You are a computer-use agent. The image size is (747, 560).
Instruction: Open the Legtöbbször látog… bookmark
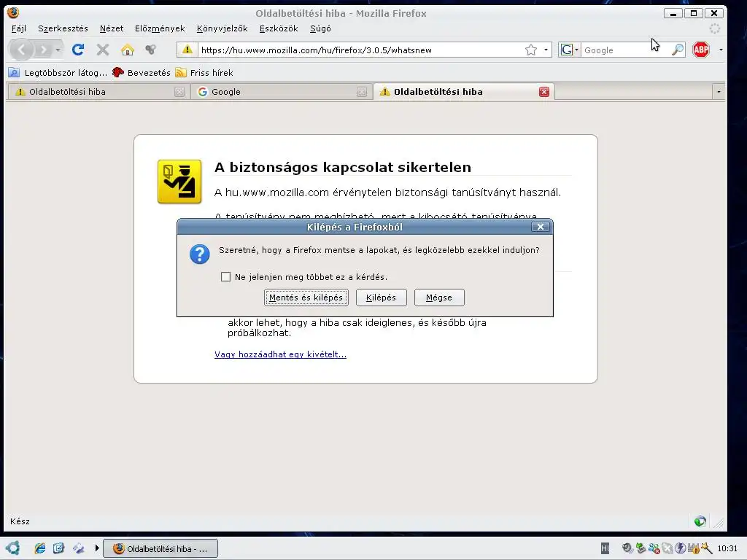tap(58, 73)
